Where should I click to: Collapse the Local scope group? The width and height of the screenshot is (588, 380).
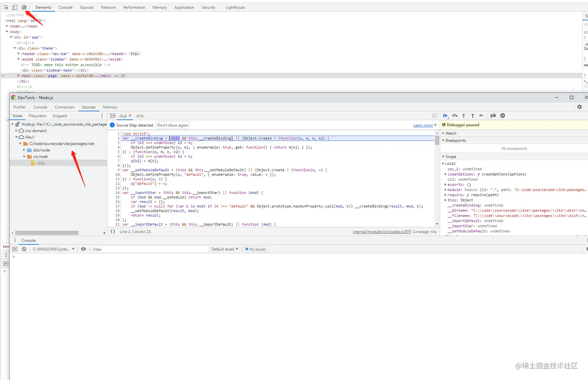[x=443, y=164]
